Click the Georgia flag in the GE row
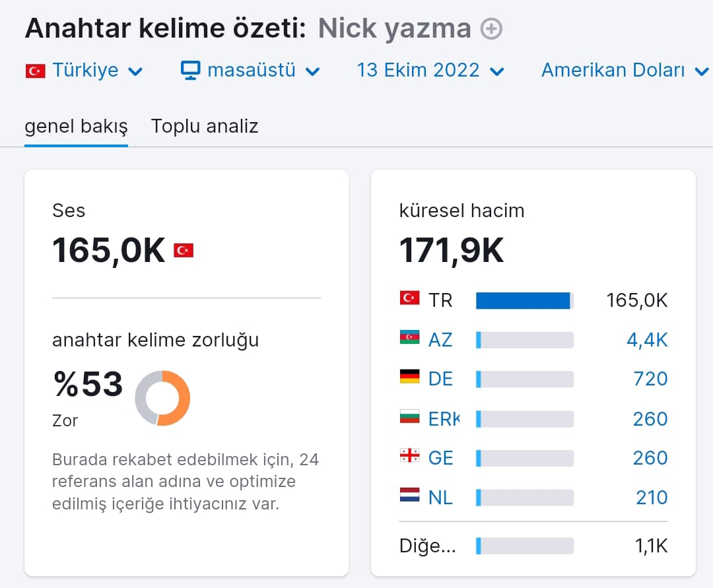713x588 pixels. coord(410,455)
